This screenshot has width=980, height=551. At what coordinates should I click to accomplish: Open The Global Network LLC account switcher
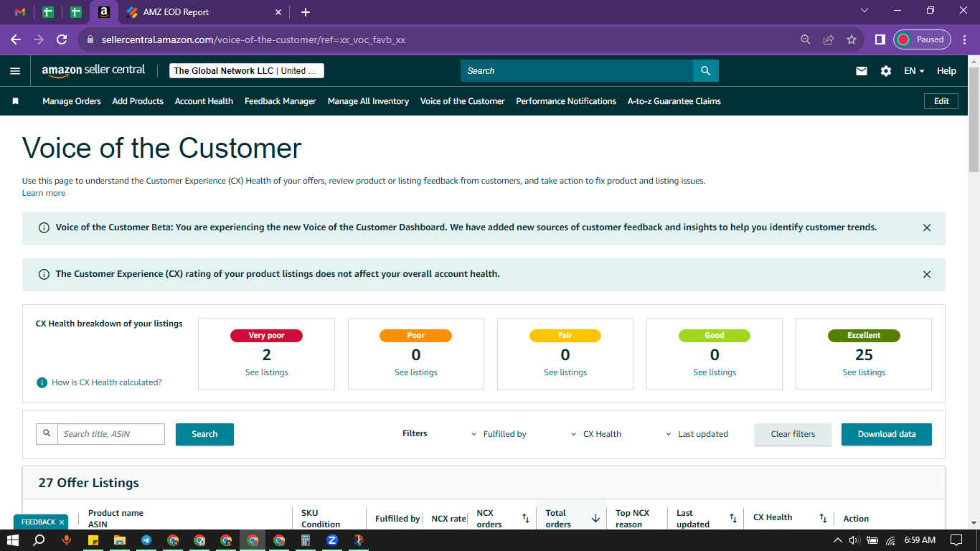point(246,71)
